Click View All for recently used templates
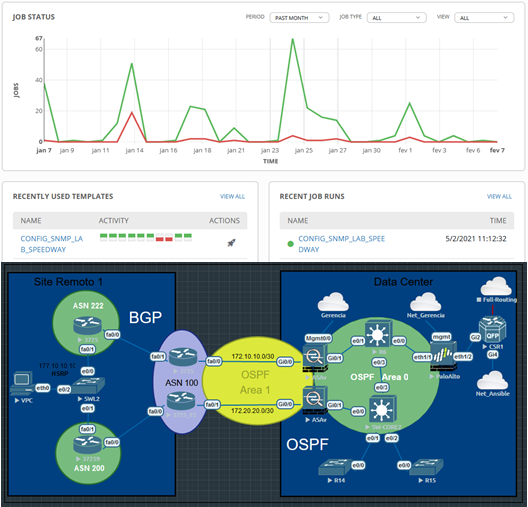 click(x=232, y=196)
